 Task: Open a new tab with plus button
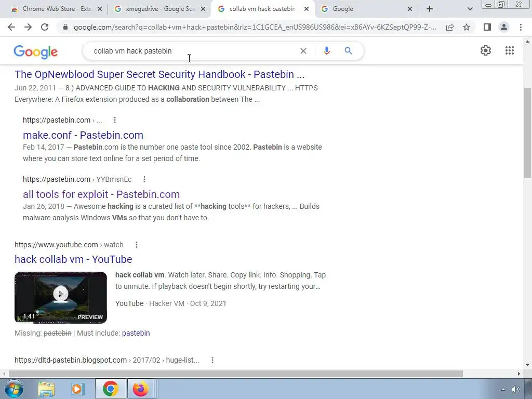430,9
